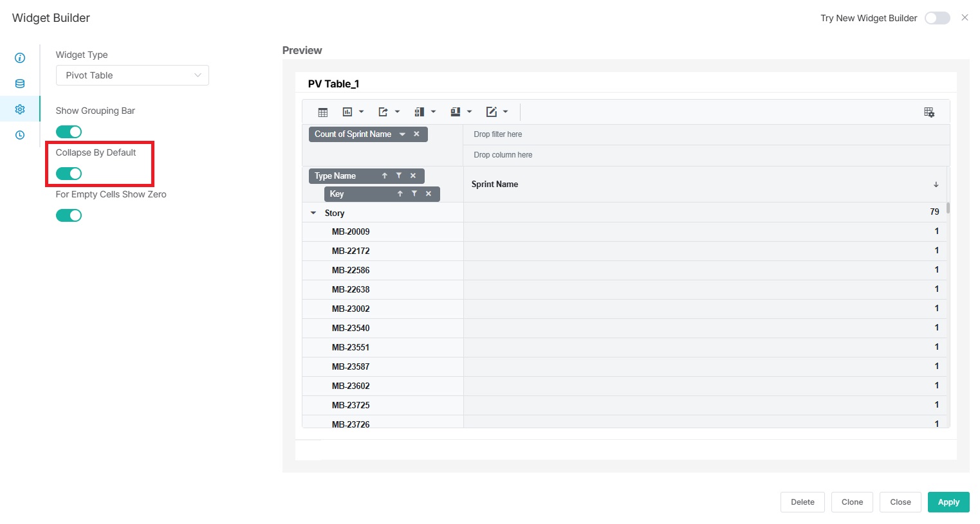Image resolution: width=980 pixels, height=524 pixels.
Task: Turn off Show Grouping Bar toggle
Action: (69, 132)
